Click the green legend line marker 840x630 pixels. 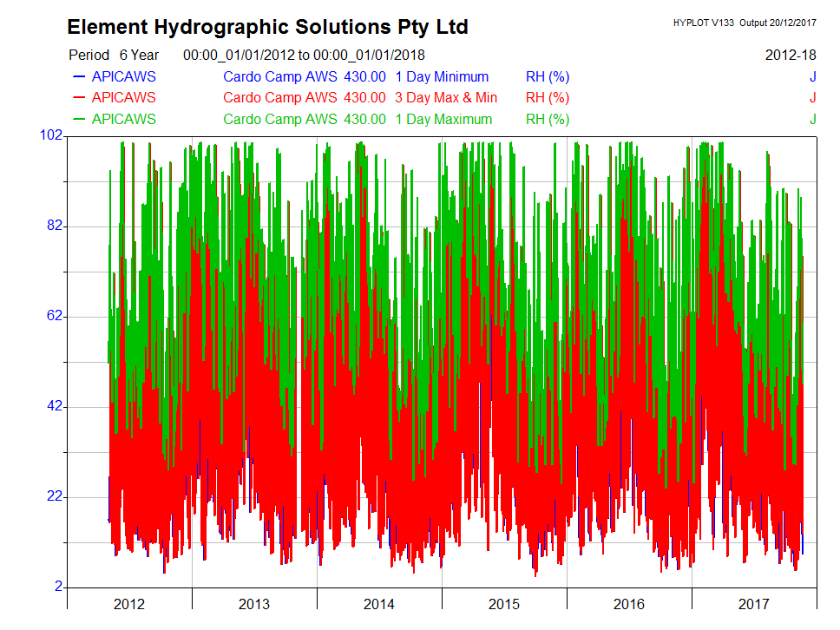click(78, 120)
